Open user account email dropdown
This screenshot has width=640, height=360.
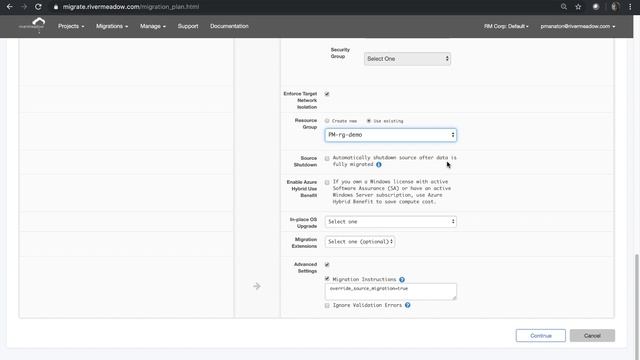pos(578,26)
